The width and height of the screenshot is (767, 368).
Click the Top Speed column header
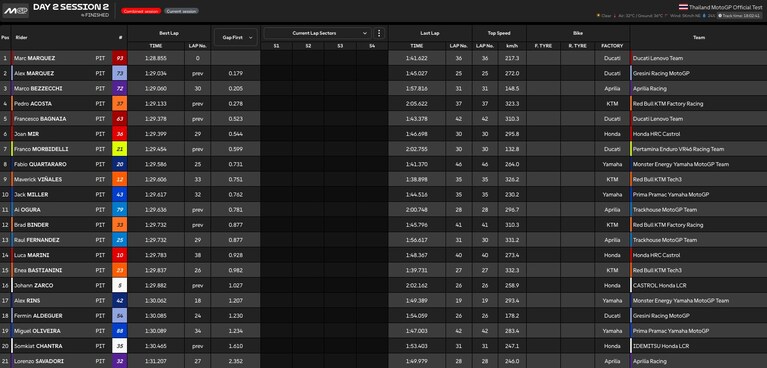pyautogui.click(x=499, y=33)
